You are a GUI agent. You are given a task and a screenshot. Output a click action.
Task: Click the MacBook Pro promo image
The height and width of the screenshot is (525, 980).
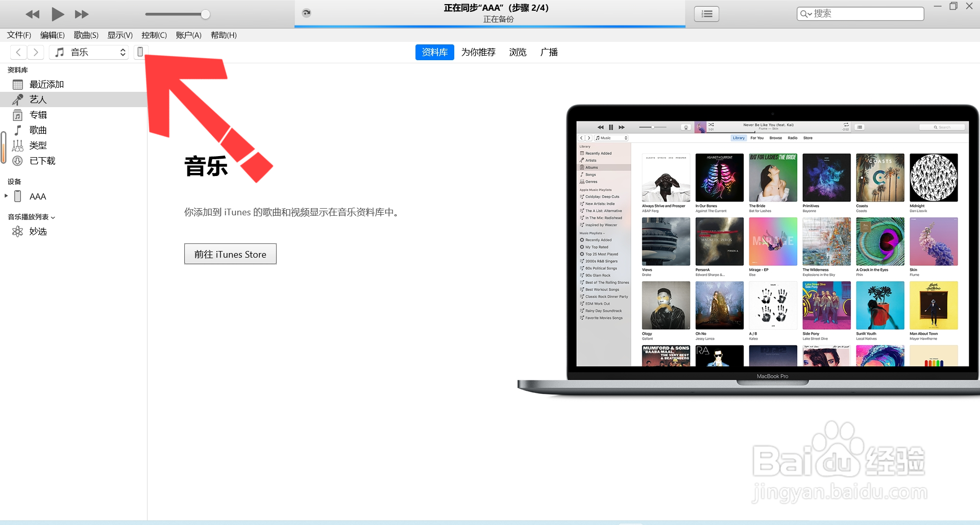click(x=748, y=250)
